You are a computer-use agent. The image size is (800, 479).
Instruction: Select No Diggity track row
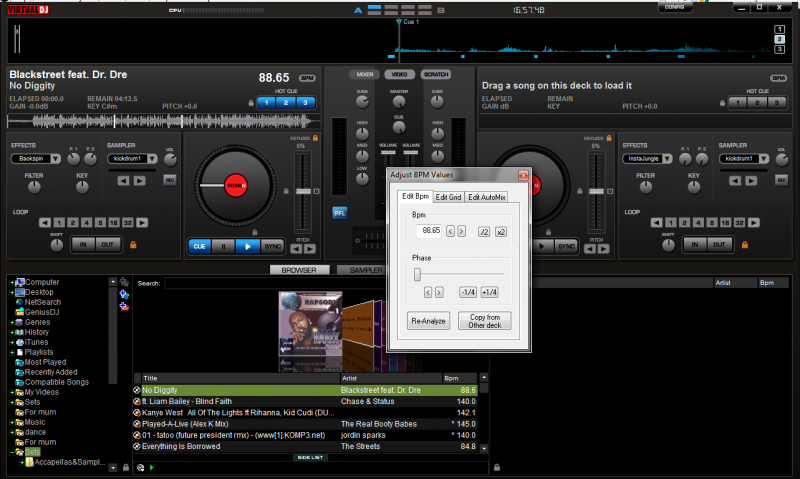click(x=305, y=390)
